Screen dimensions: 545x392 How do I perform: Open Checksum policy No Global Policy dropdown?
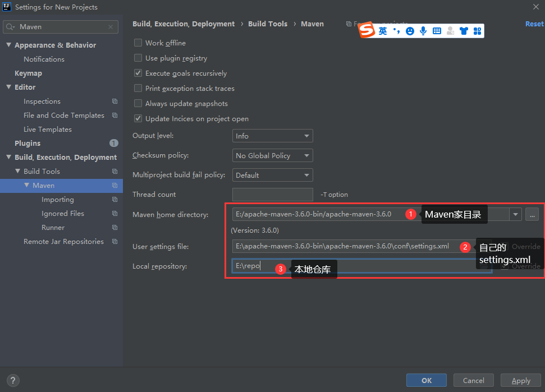tap(273, 155)
